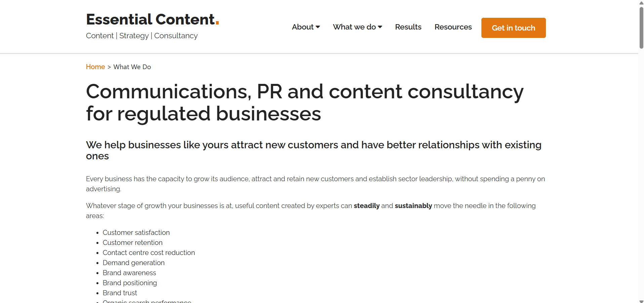This screenshot has height=303, width=644.
Task: Click the Contact centre cost reduction item
Action: click(148, 253)
